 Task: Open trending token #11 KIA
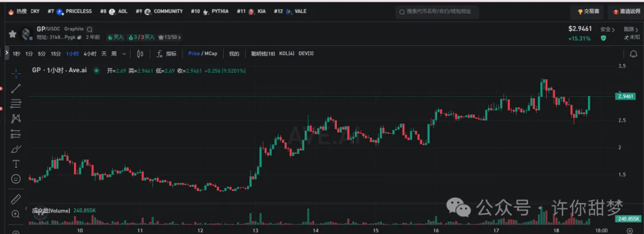click(x=252, y=11)
